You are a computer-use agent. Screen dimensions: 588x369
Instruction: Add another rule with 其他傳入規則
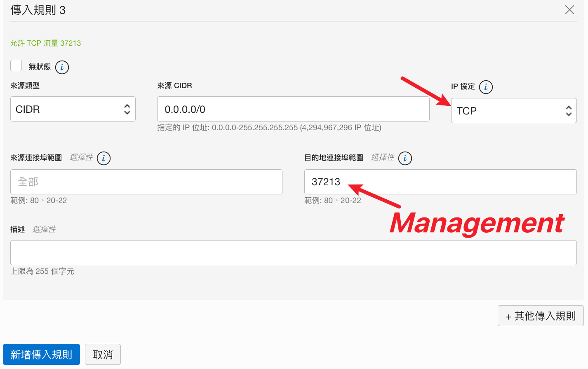click(x=541, y=316)
